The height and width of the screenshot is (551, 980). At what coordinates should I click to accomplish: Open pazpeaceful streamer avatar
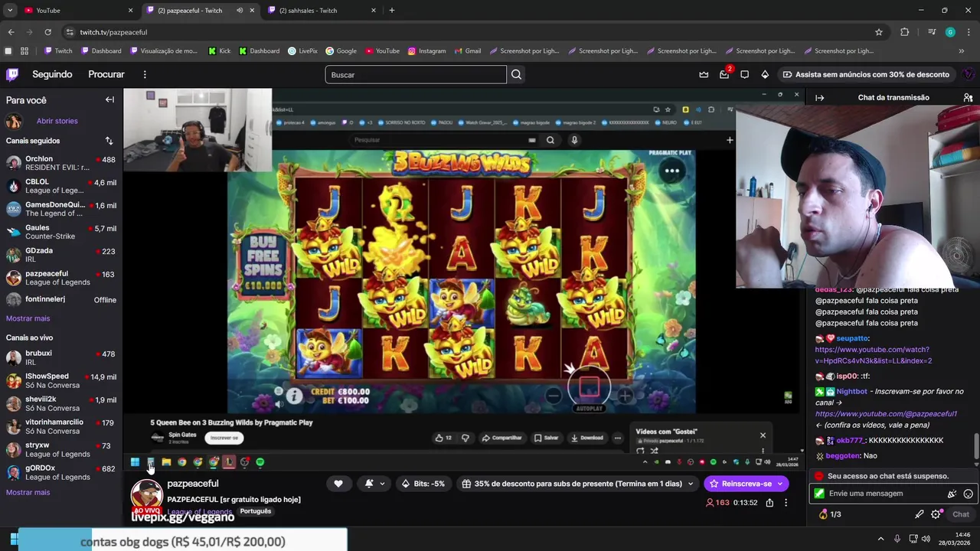tap(147, 497)
